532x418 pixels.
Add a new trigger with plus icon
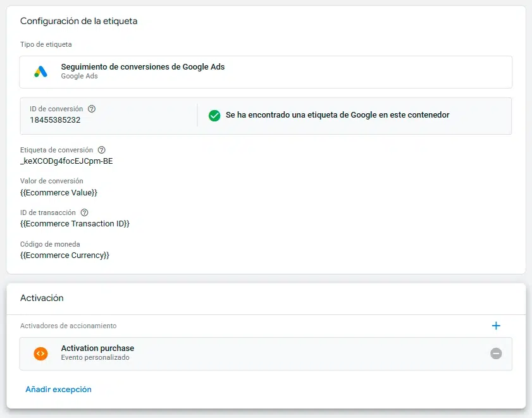tap(496, 326)
